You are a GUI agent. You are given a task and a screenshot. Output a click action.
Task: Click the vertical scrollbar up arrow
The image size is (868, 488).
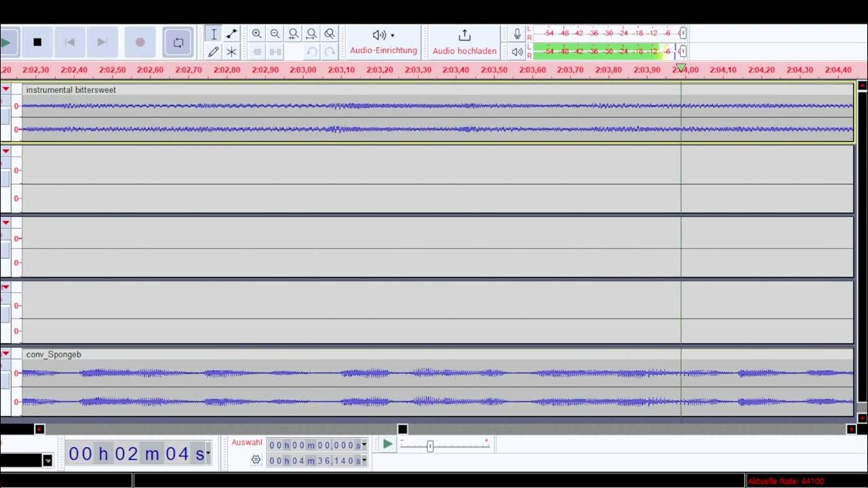click(863, 86)
